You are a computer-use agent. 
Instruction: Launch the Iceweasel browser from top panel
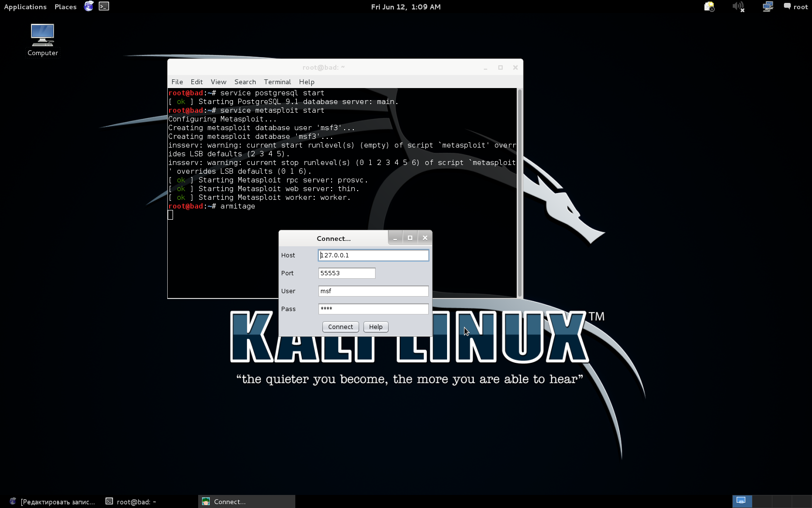[88, 6]
